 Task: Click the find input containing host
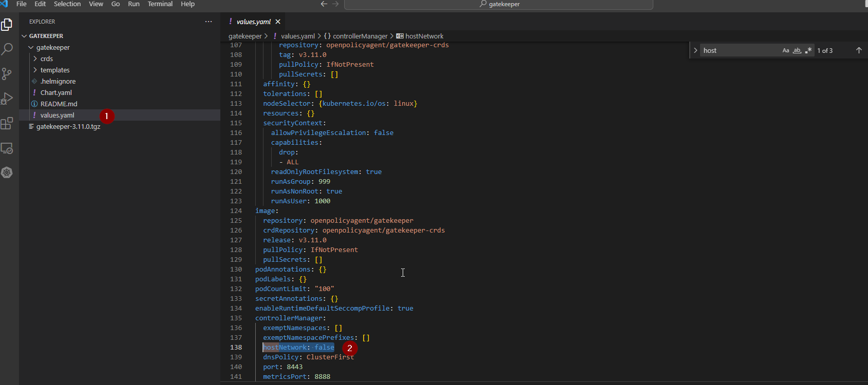(x=740, y=50)
